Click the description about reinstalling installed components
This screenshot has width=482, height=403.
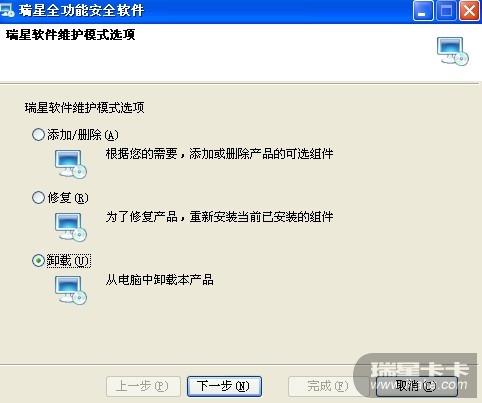click(x=220, y=217)
